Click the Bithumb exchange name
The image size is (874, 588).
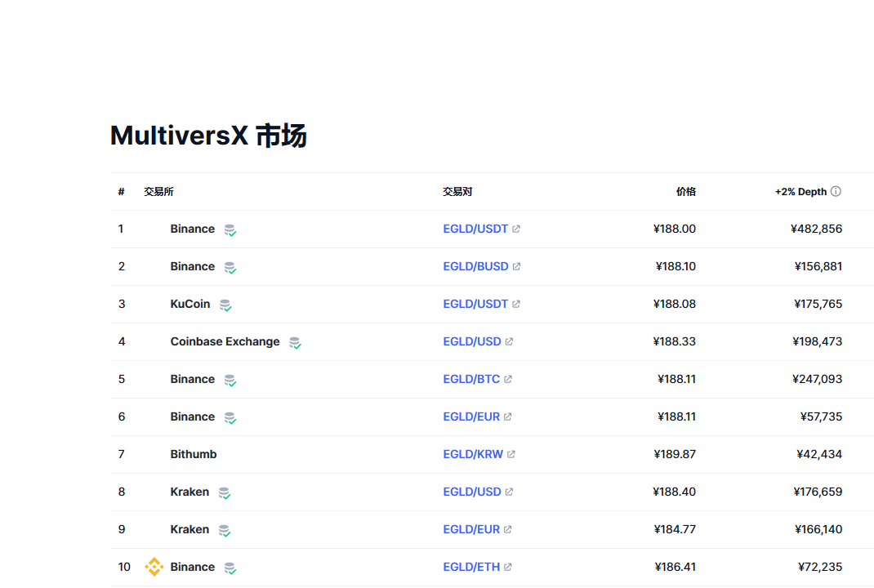(x=194, y=454)
